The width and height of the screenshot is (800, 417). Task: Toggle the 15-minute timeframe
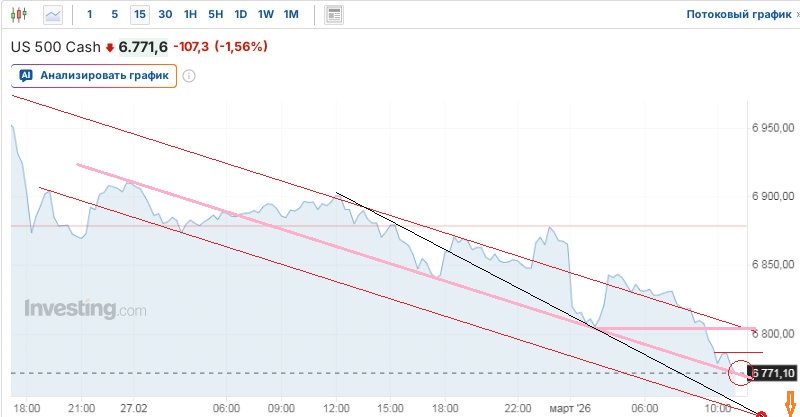coord(139,15)
